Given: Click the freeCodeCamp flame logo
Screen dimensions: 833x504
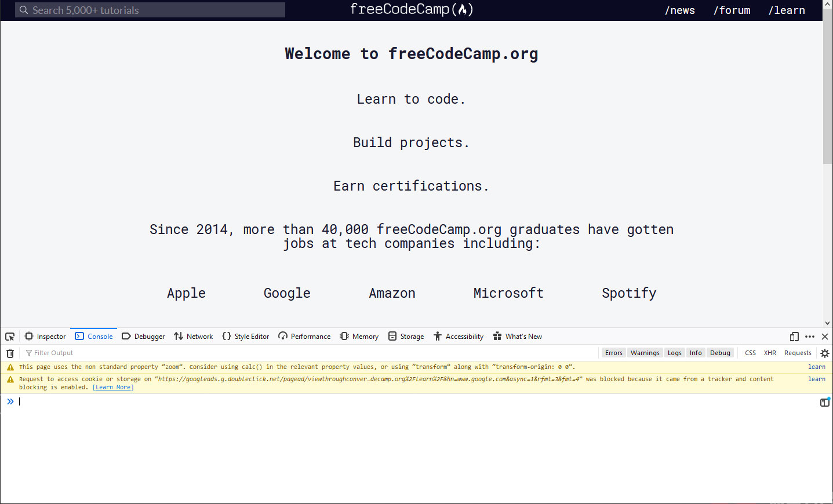Looking at the screenshot, I should tap(462, 9).
